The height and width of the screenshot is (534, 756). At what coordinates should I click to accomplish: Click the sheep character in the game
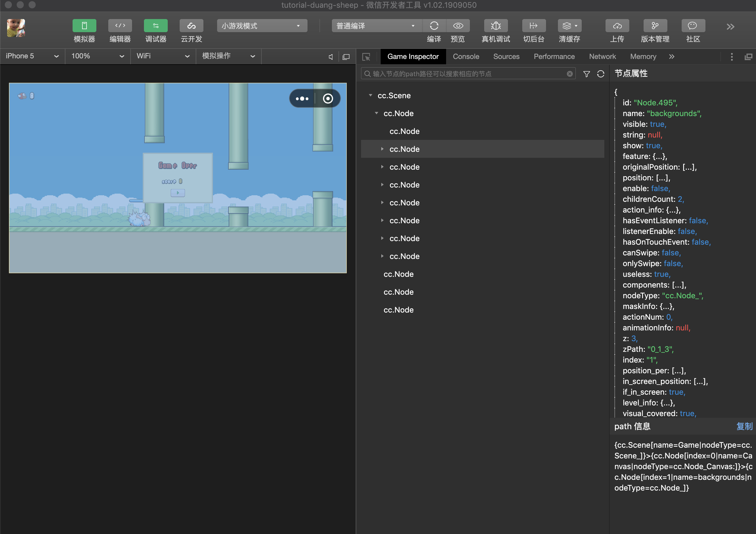[139, 218]
